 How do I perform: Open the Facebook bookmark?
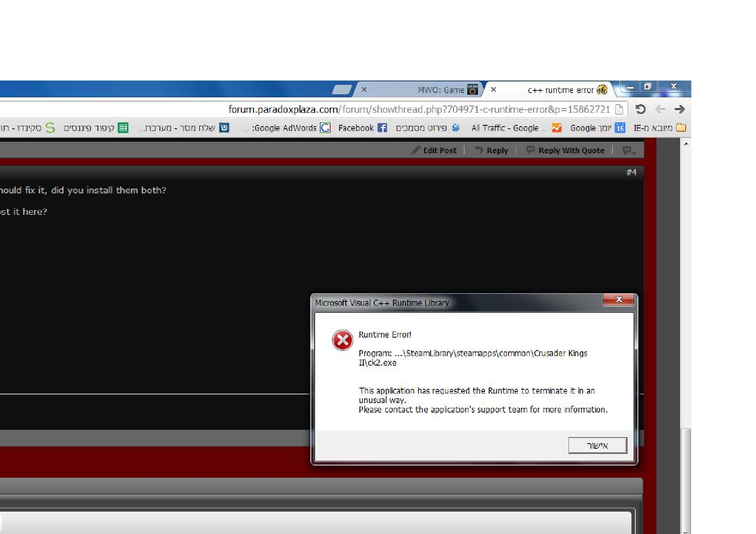pyautogui.click(x=362, y=128)
